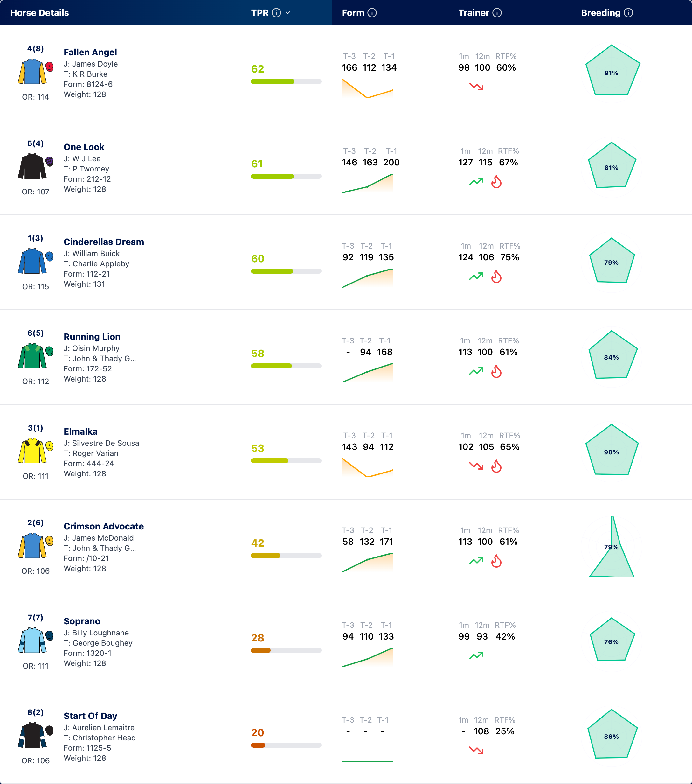The image size is (692, 784).
Task: Expand the TPR sort dropdown chevron
Action: click(x=288, y=13)
